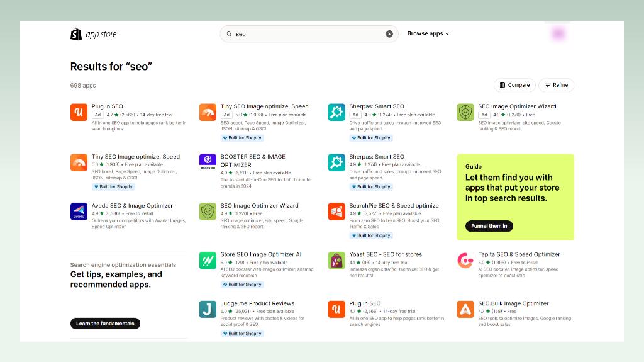This screenshot has height=362, width=644.
Task: Open Store SEO Image Optimizer AI icon
Action: (208, 261)
